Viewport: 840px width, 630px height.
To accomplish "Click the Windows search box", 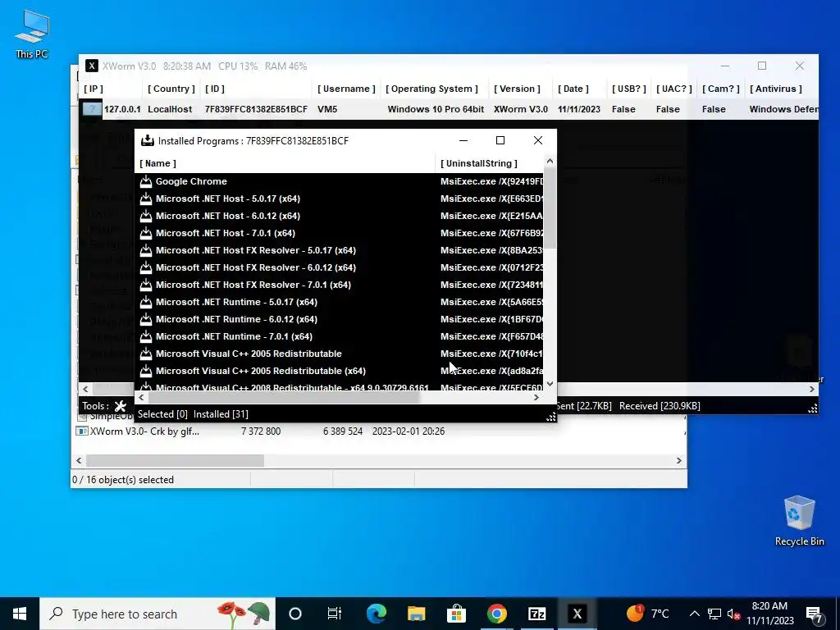I will click(157, 614).
